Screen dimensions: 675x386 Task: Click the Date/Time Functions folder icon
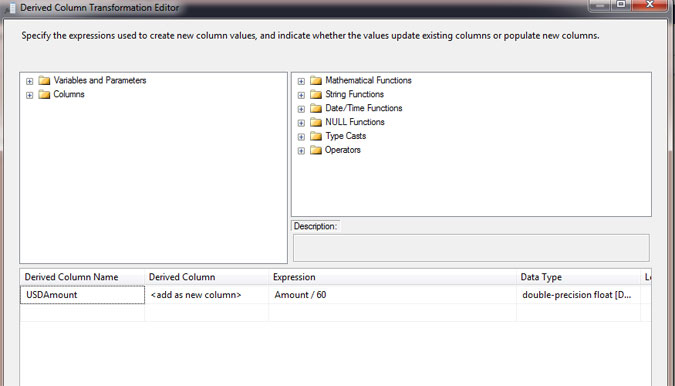click(316, 108)
